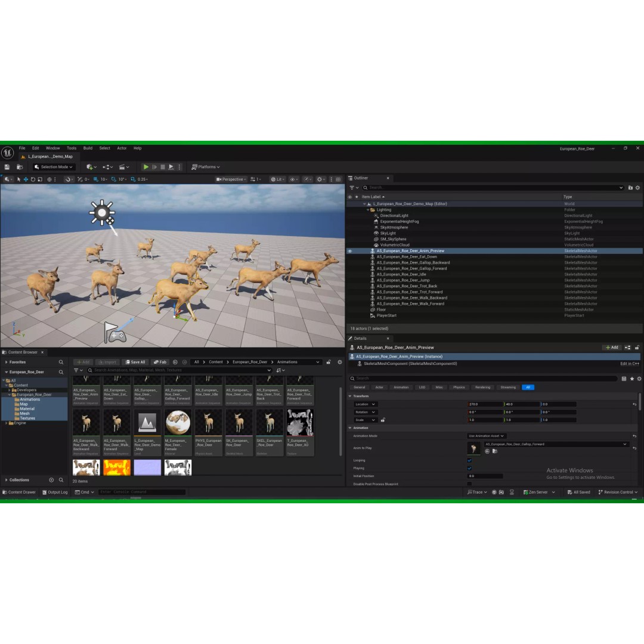Open the Edit in C++ link
This screenshot has height=644, width=644.
[x=630, y=364]
